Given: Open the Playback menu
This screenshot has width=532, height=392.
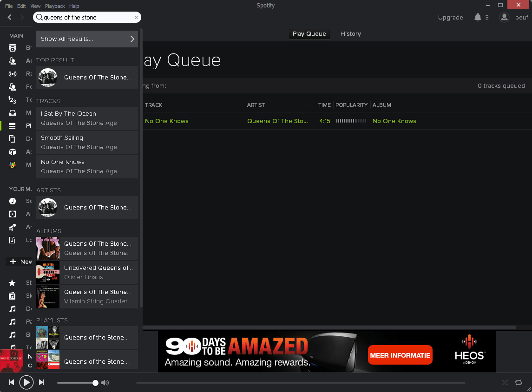Looking at the screenshot, I should tap(55, 6).
